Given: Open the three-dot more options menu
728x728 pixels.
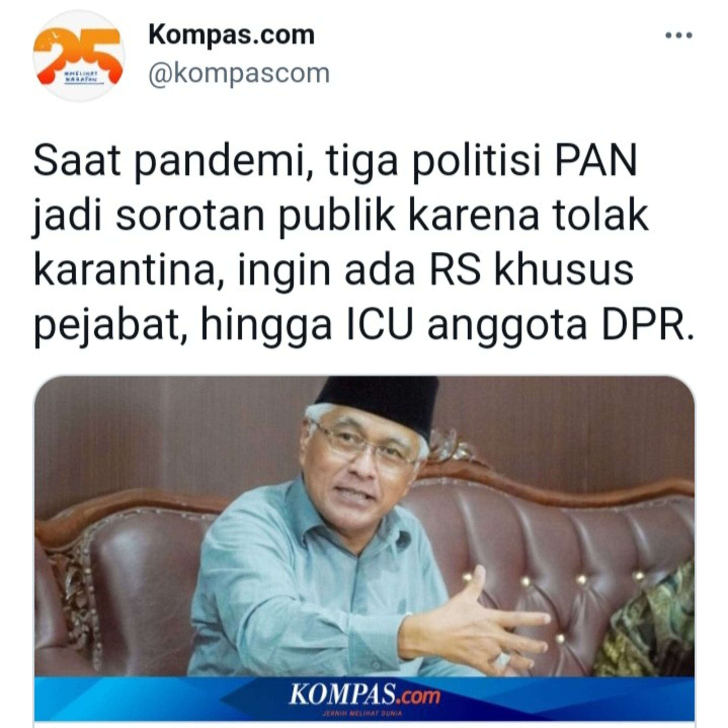Looking at the screenshot, I should pos(679,35).
